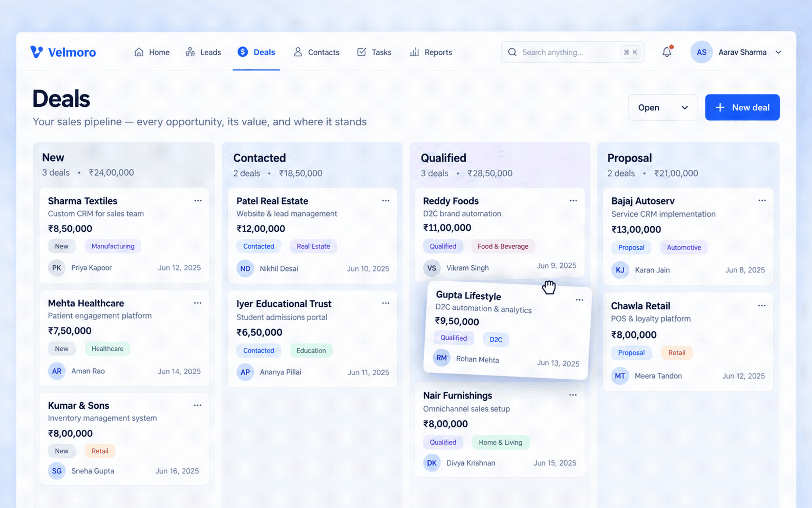Click the Home house icon
Image resolution: width=812 pixels, height=508 pixels.
click(x=139, y=52)
